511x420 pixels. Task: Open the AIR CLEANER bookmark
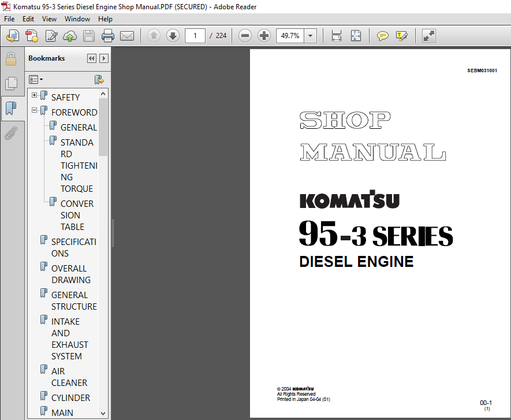point(69,377)
